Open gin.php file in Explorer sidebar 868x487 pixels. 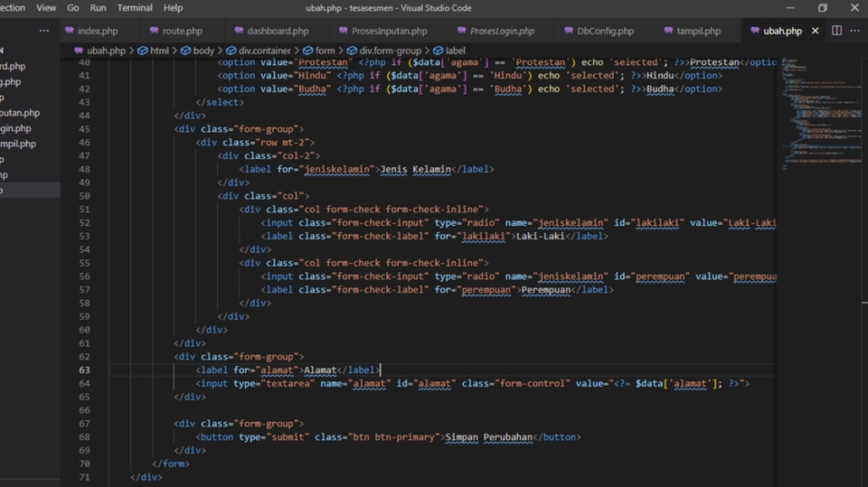point(15,128)
